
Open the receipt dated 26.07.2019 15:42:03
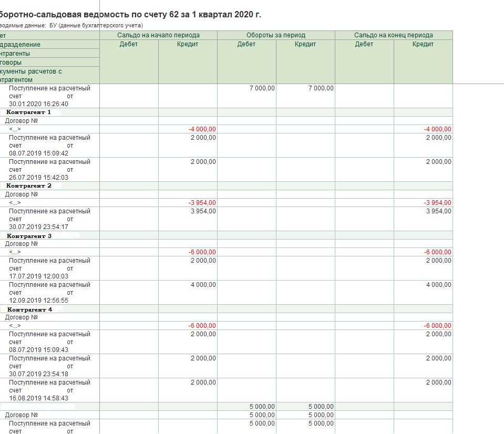point(49,170)
